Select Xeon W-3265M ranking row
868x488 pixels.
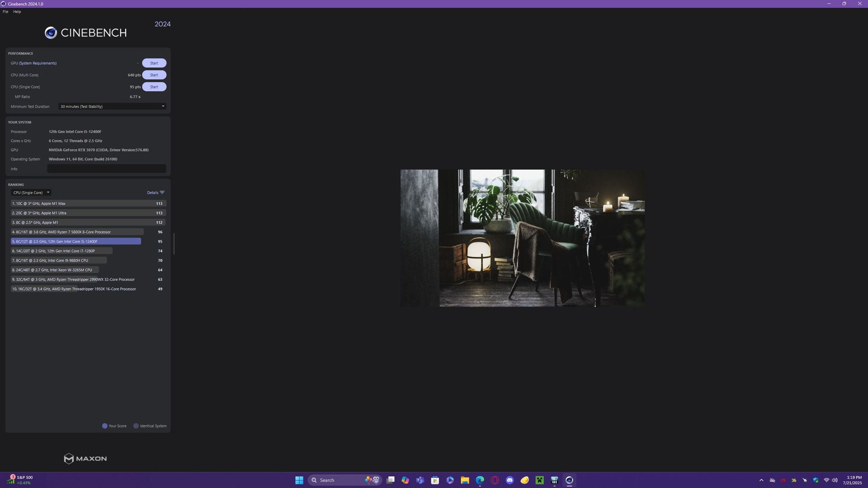pyautogui.click(x=88, y=270)
